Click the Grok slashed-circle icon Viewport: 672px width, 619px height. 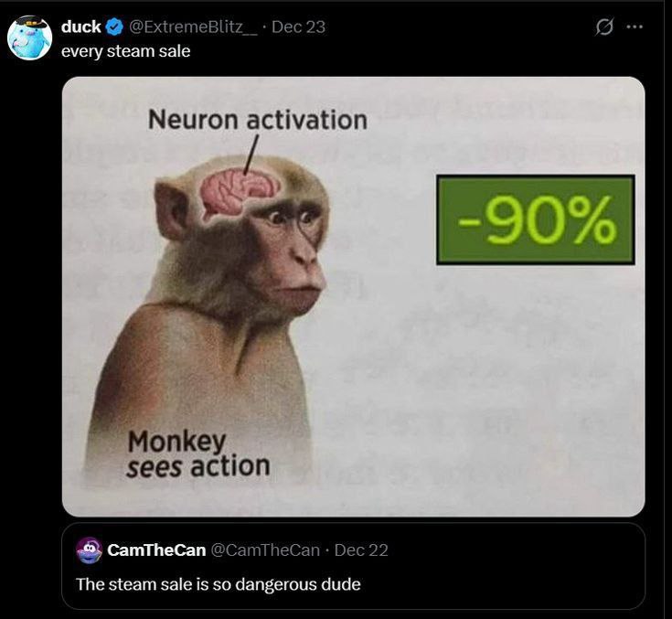click(604, 27)
